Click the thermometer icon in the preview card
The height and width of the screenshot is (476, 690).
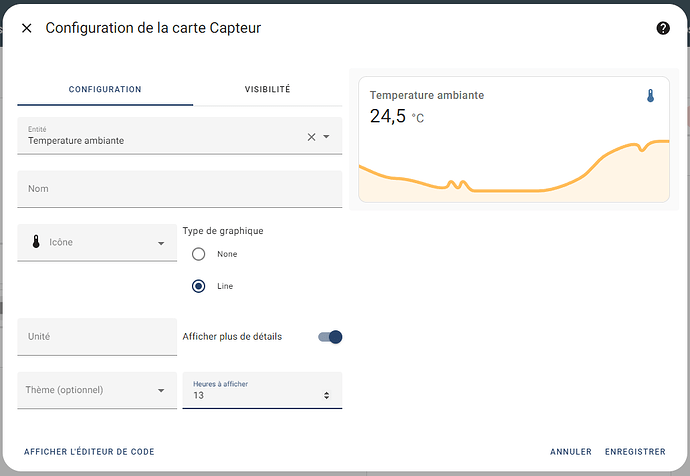pos(650,96)
